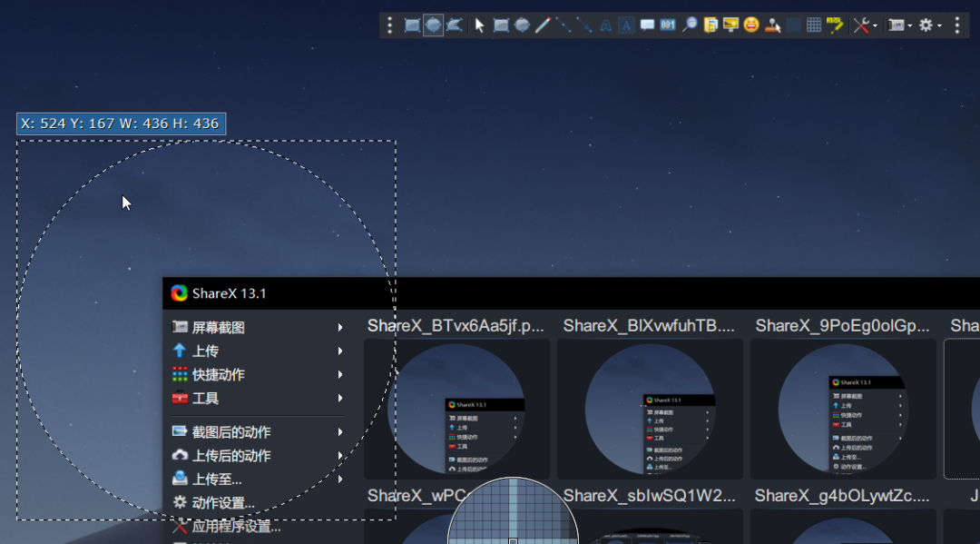The width and height of the screenshot is (980, 544).
Task: Open the ShareX_9PoEg0olGp thumbnail
Action: click(843, 409)
